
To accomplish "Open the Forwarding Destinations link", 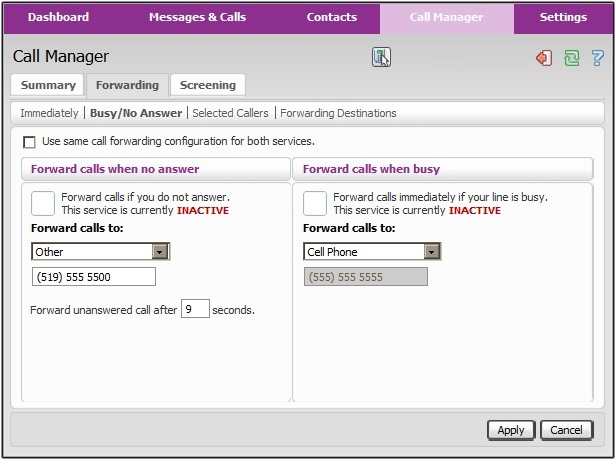I will coord(338,113).
